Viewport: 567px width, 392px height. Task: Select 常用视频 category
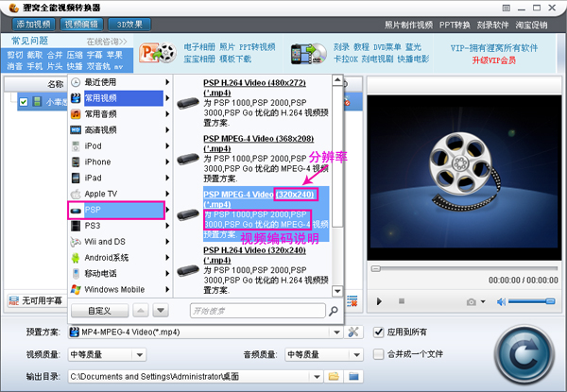pyautogui.click(x=120, y=98)
